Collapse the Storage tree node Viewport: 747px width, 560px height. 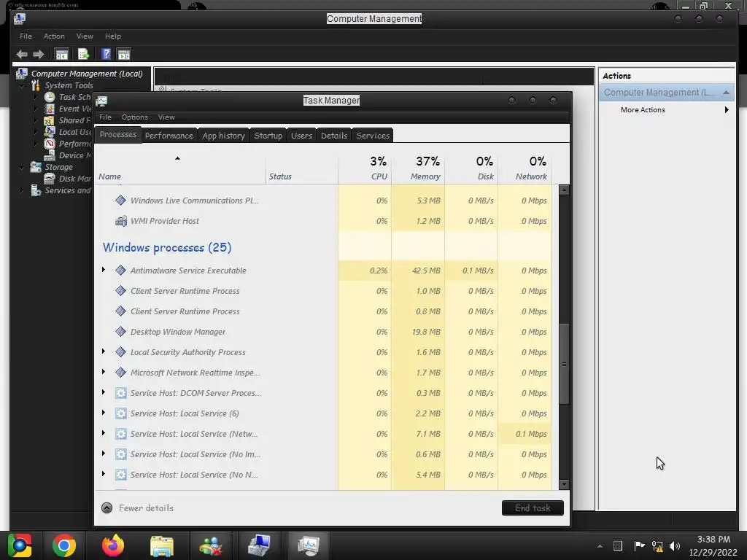coord(22,167)
